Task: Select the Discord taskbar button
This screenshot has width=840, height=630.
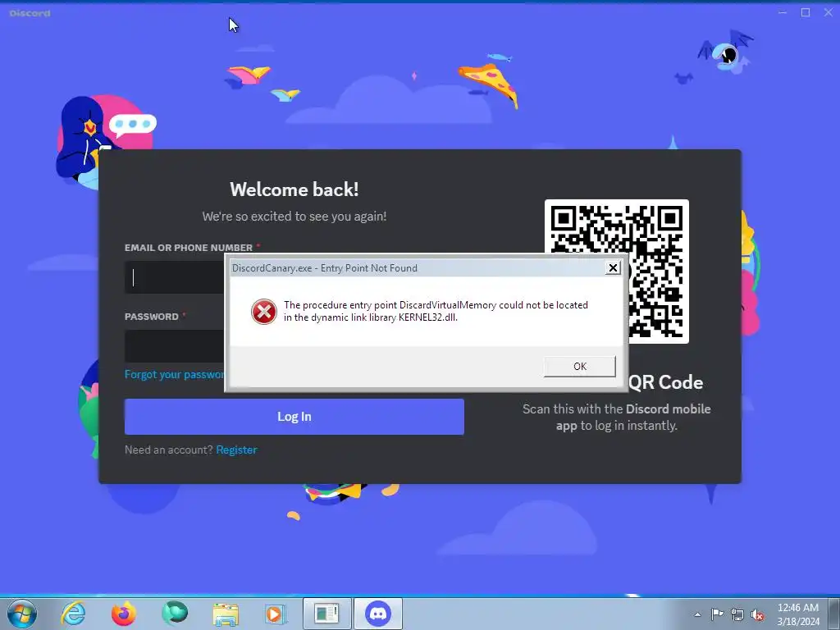Action: (x=378, y=614)
